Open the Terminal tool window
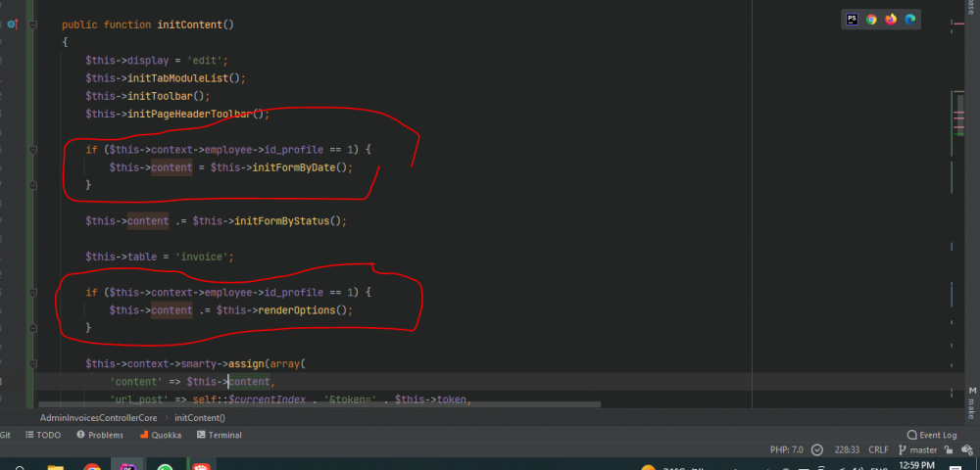 pyautogui.click(x=220, y=435)
